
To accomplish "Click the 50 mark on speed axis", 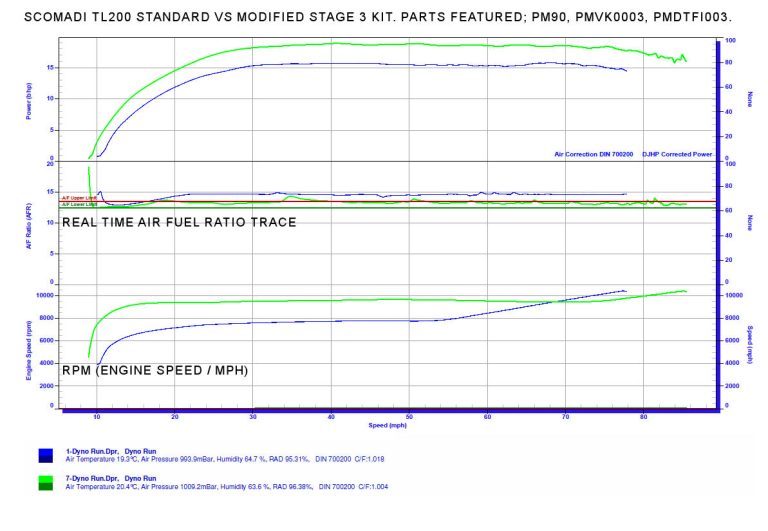I will coord(409,417).
